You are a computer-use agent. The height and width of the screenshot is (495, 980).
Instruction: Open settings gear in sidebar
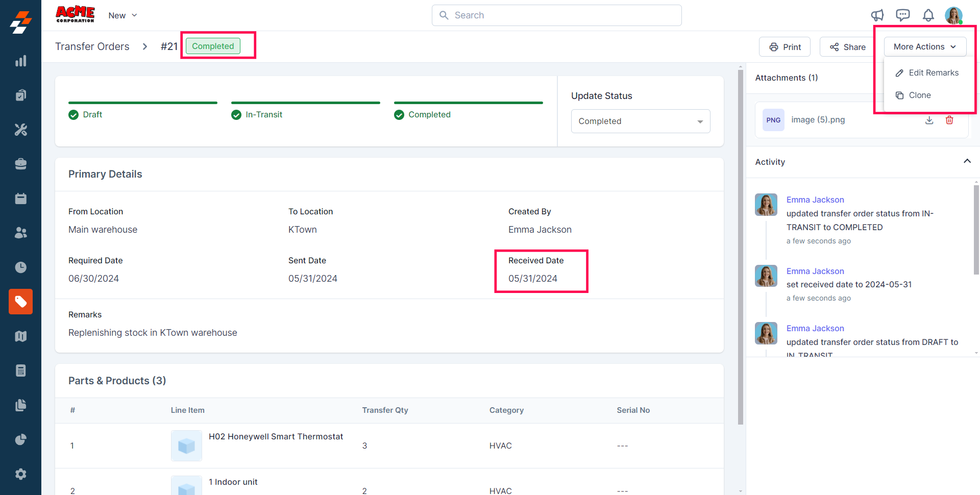(20, 474)
